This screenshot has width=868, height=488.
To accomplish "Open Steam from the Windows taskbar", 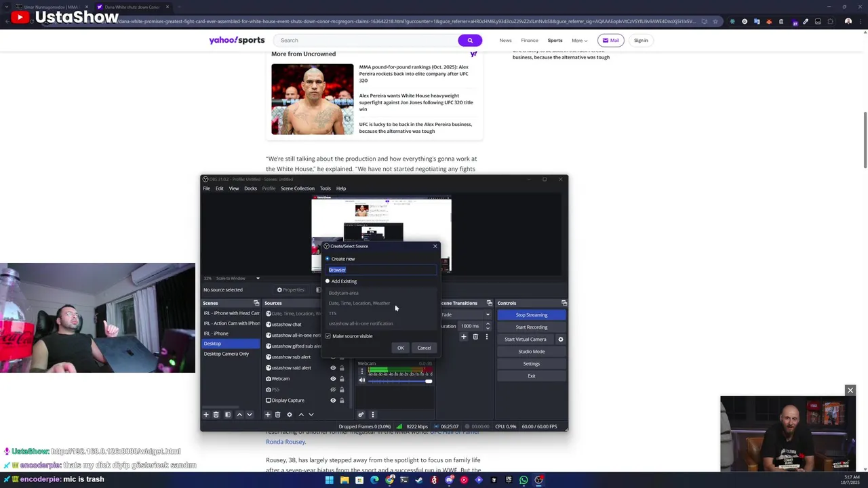I will pos(419,480).
